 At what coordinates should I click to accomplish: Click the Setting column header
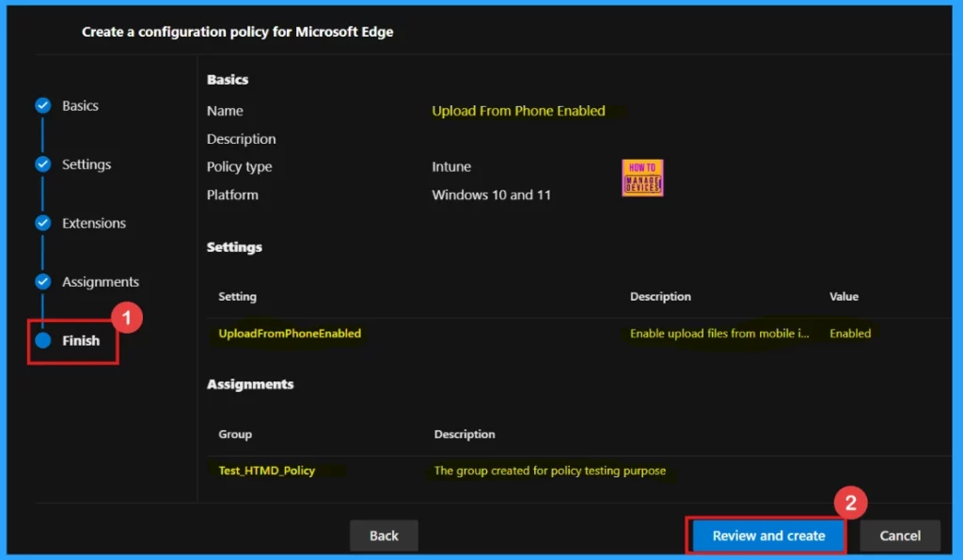tap(237, 297)
